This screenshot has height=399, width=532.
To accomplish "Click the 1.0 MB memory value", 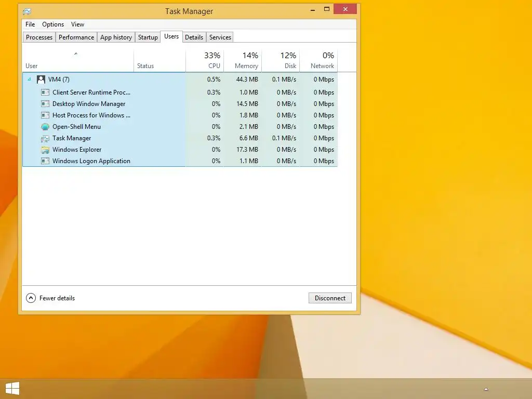I will coord(249,92).
